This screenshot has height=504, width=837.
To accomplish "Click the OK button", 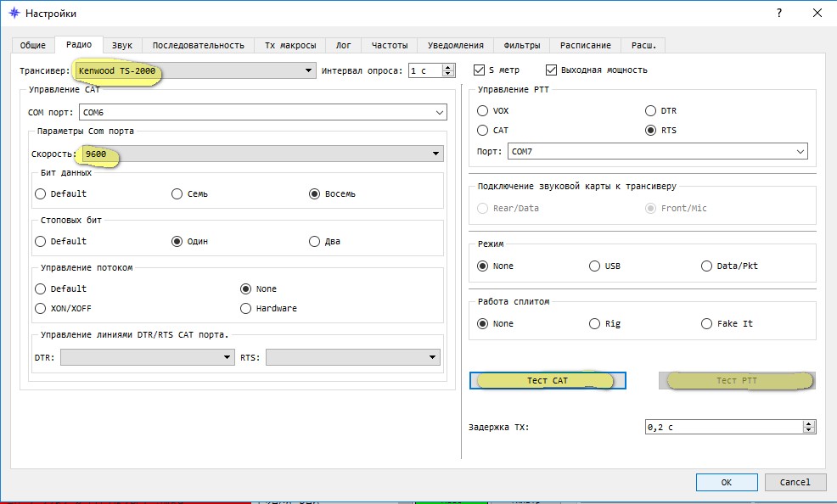I will (x=726, y=482).
